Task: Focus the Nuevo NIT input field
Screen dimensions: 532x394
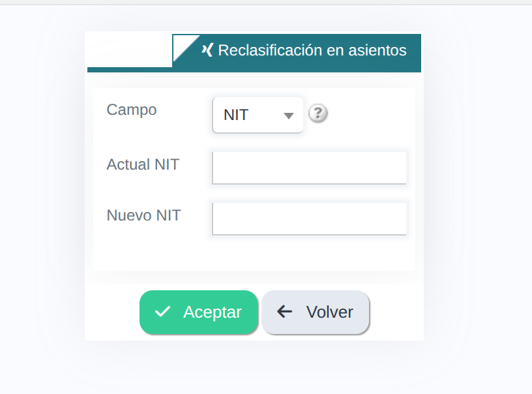Action: point(309,219)
